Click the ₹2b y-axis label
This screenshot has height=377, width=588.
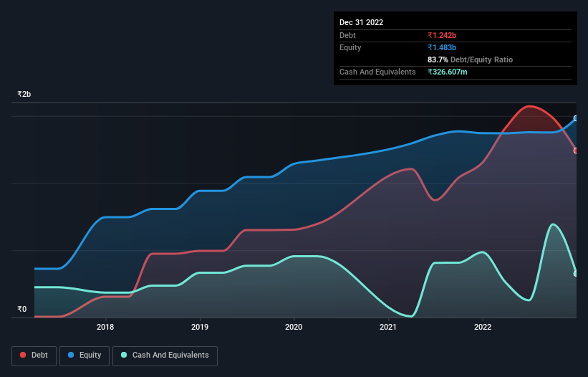tap(24, 94)
